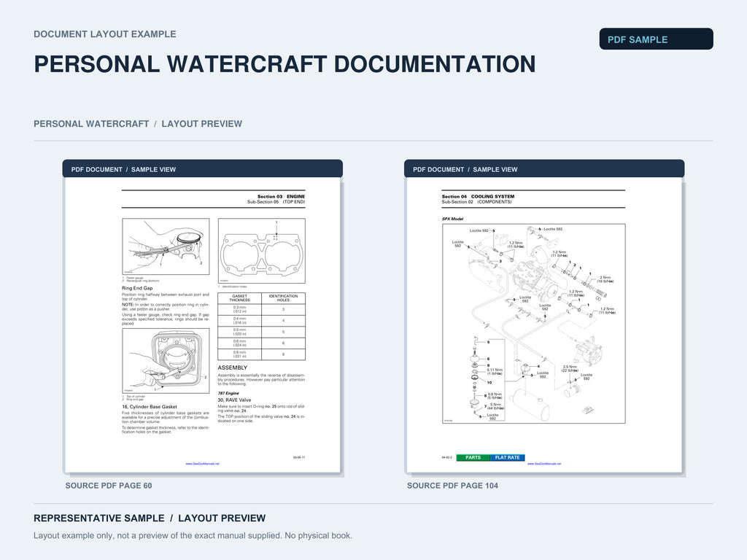747x560 pixels.
Task: Click the PERSONAL WATERCRAFT breadcrumb text
Action: 91,124
